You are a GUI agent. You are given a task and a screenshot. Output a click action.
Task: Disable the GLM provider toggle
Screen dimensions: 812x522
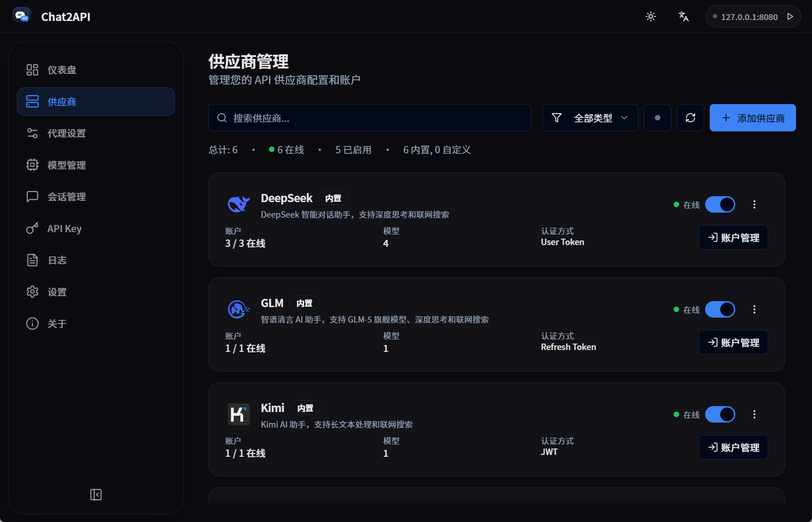pos(720,309)
